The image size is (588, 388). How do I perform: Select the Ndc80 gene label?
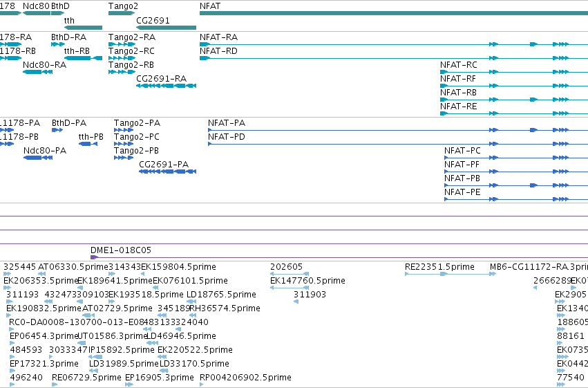pyautogui.click(x=36, y=6)
